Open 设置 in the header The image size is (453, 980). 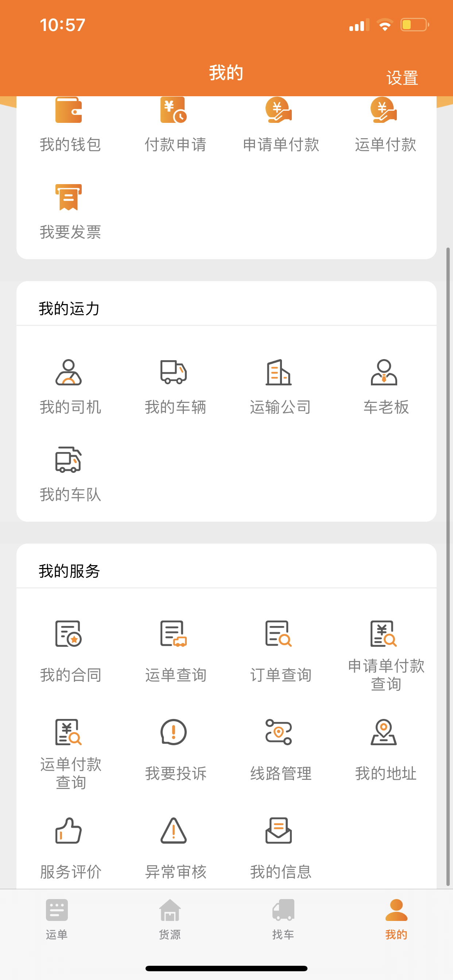(402, 78)
